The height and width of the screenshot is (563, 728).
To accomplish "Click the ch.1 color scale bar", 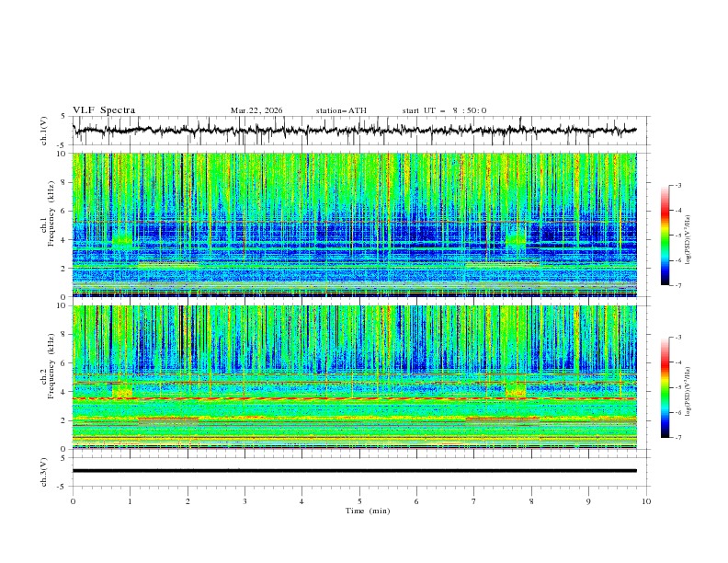I will (x=665, y=235).
